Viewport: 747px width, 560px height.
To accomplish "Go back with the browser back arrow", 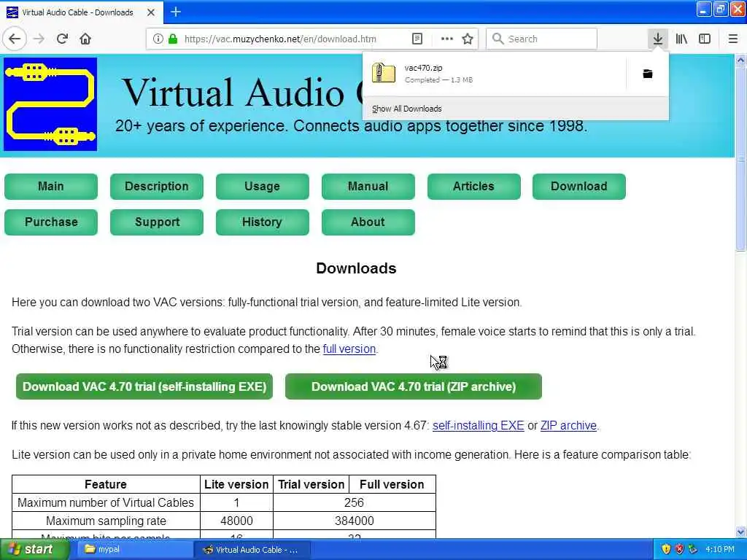I will (x=15, y=39).
